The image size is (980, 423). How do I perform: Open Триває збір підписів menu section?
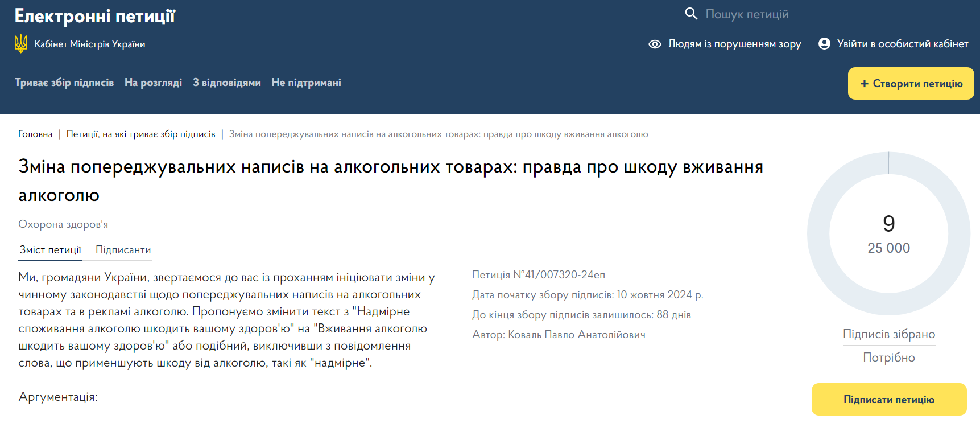pos(64,83)
